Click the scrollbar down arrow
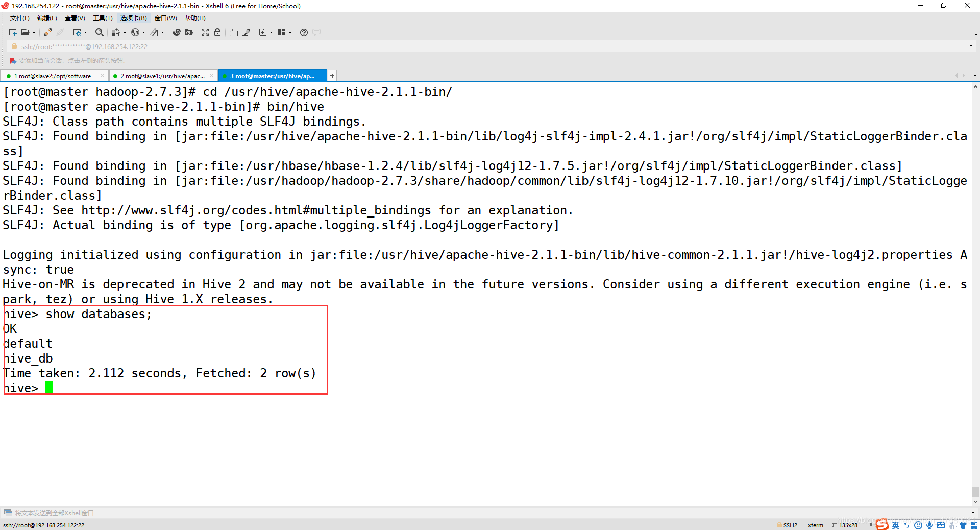The image size is (980, 530). 975,502
